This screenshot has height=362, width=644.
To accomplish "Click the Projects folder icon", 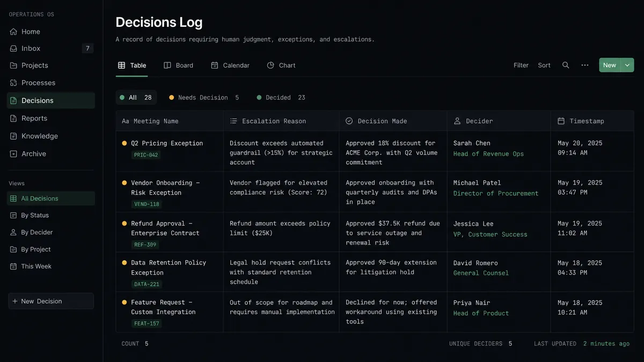I will tap(13, 65).
